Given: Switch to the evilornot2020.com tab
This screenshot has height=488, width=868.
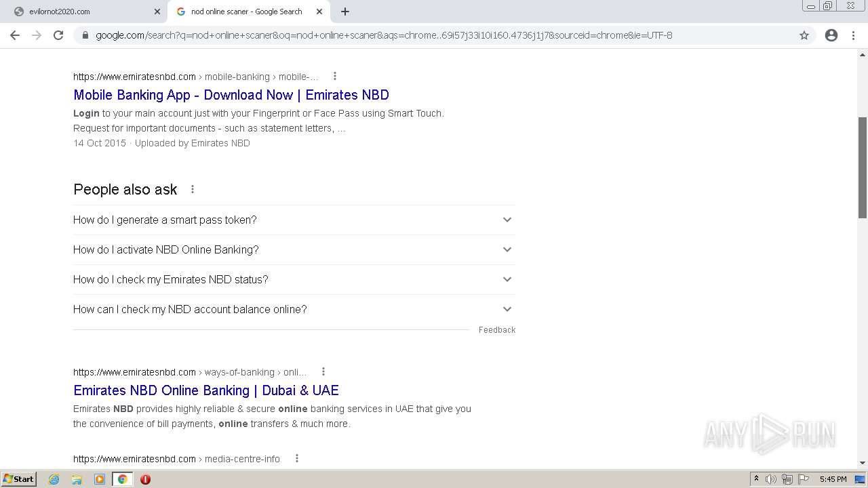Looking at the screenshot, I should pyautogui.click(x=83, y=12).
